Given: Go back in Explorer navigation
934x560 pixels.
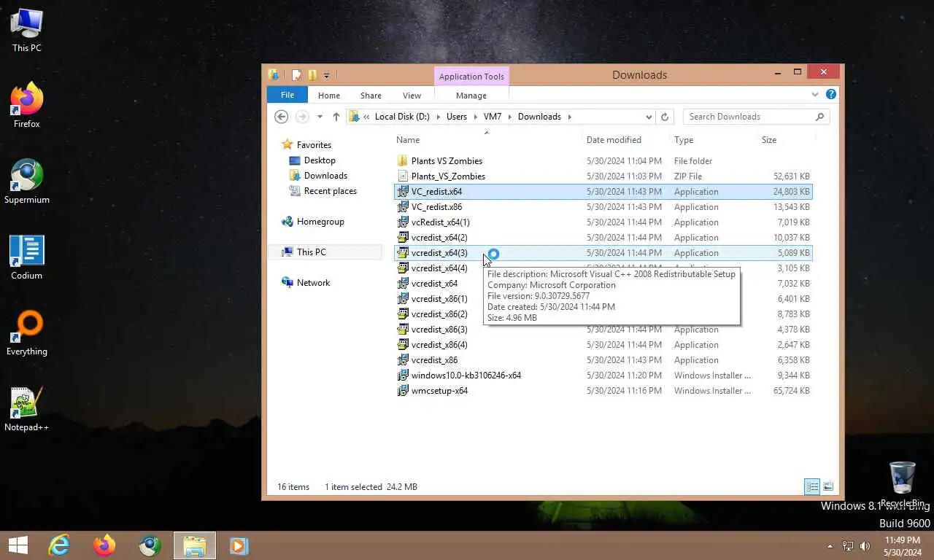Looking at the screenshot, I should click(x=281, y=117).
